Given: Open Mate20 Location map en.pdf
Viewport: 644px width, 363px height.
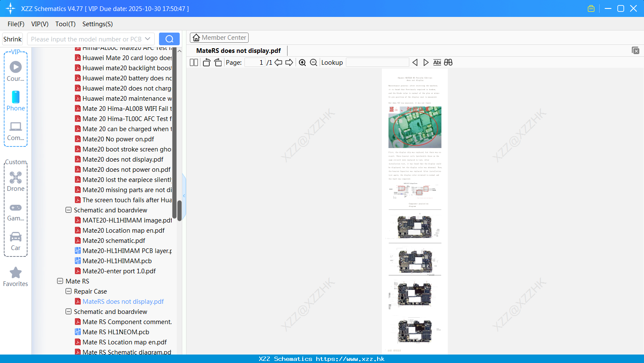Looking at the screenshot, I should (x=123, y=230).
